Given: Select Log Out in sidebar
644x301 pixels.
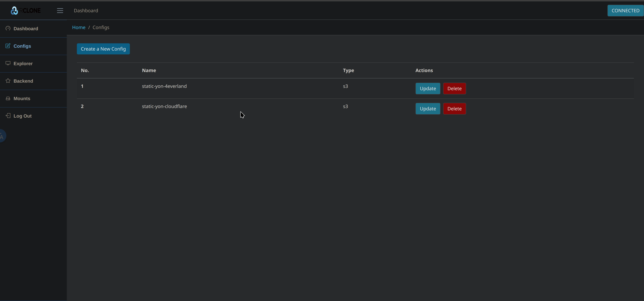Looking at the screenshot, I should point(33,116).
